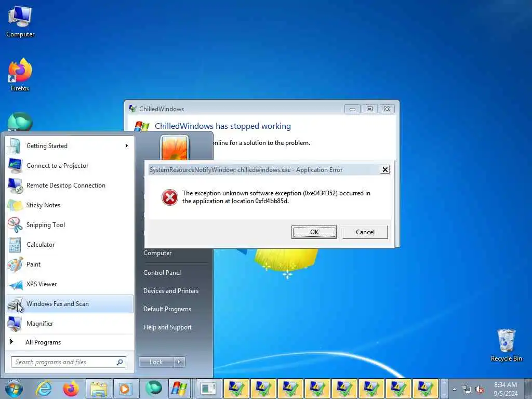Click the muted volume tray icon

(480, 390)
